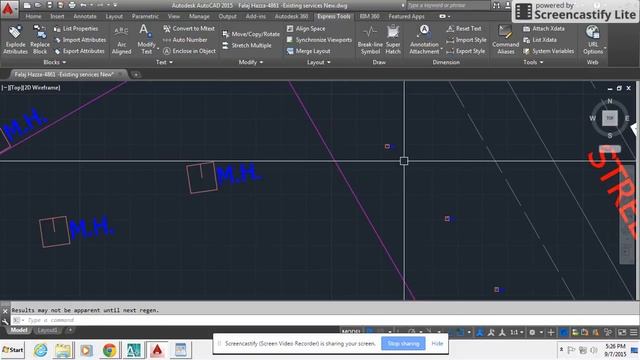640x360 pixels.
Task: Open the Command Aliases editor
Action: coord(505,39)
